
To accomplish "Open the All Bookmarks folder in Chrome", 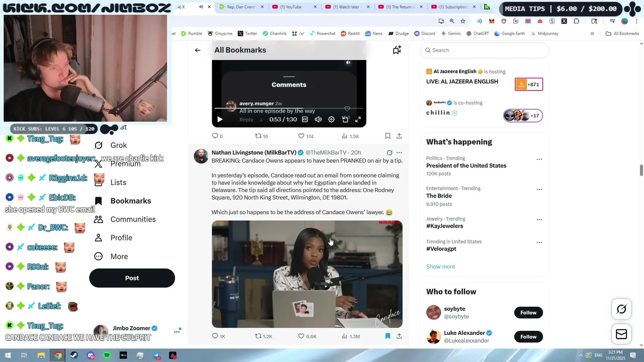I will click(x=622, y=34).
